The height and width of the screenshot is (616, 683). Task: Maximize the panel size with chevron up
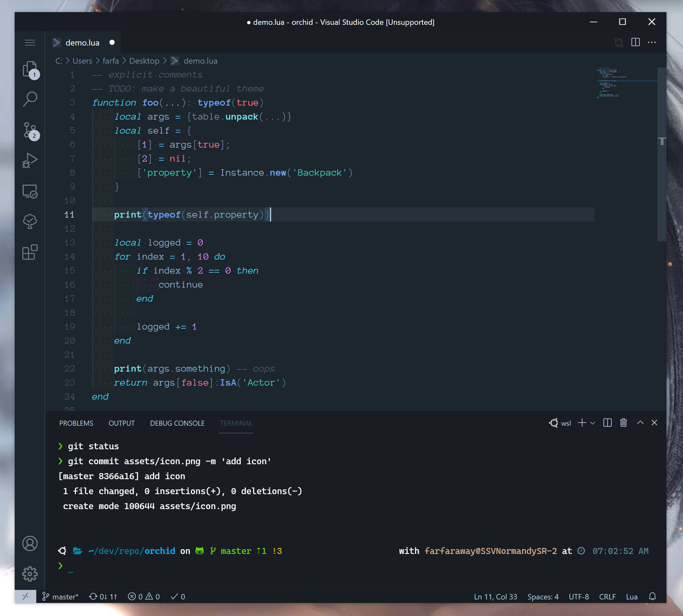point(640,423)
